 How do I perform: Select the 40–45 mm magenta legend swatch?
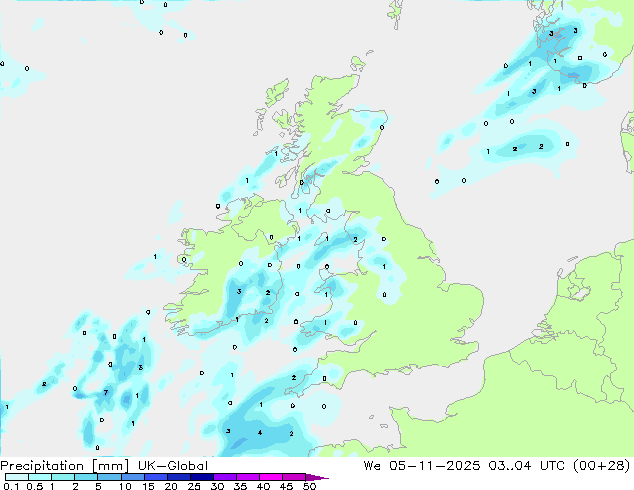271,477
